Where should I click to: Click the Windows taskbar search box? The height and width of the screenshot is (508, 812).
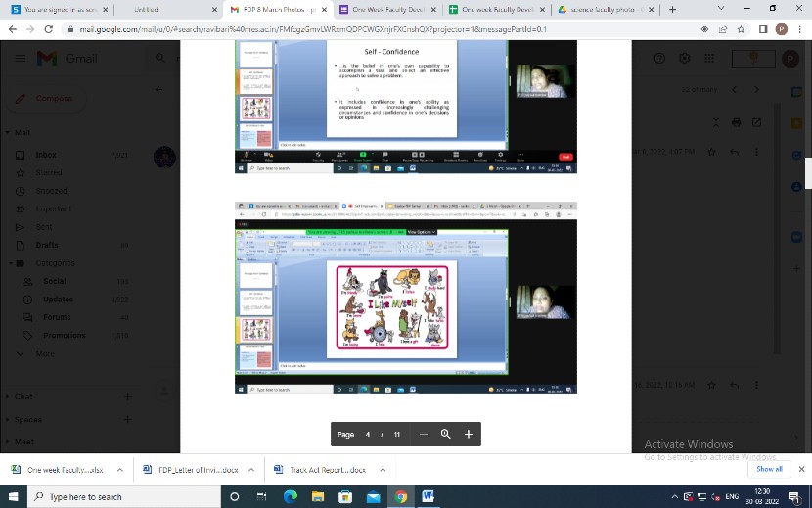[117, 497]
